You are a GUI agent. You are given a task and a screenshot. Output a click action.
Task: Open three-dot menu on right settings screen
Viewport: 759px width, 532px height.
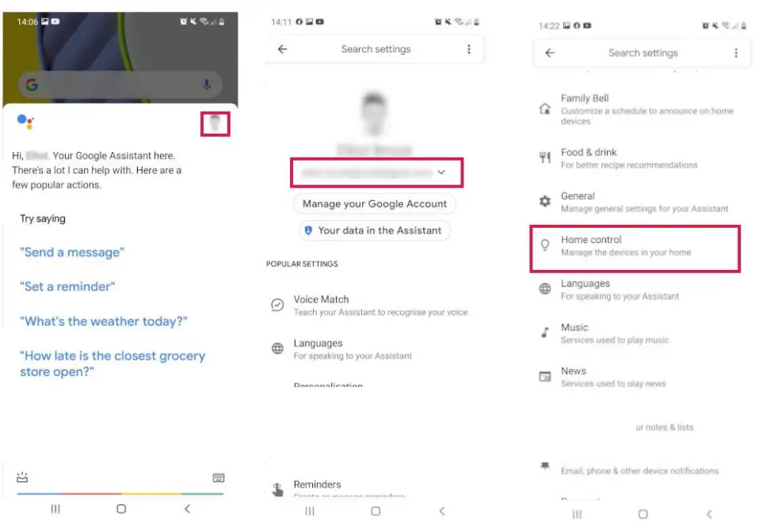tap(736, 53)
